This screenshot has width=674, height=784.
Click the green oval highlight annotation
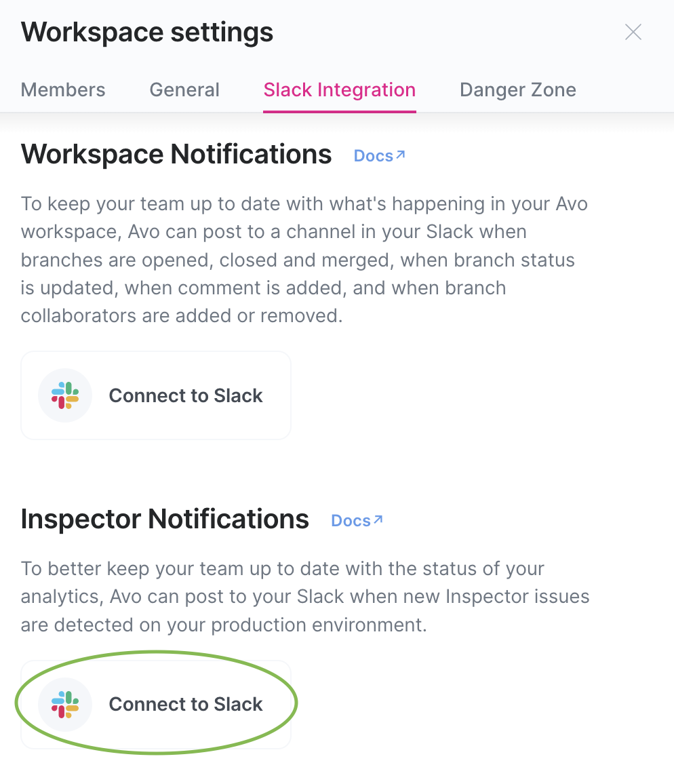click(155, 661)
